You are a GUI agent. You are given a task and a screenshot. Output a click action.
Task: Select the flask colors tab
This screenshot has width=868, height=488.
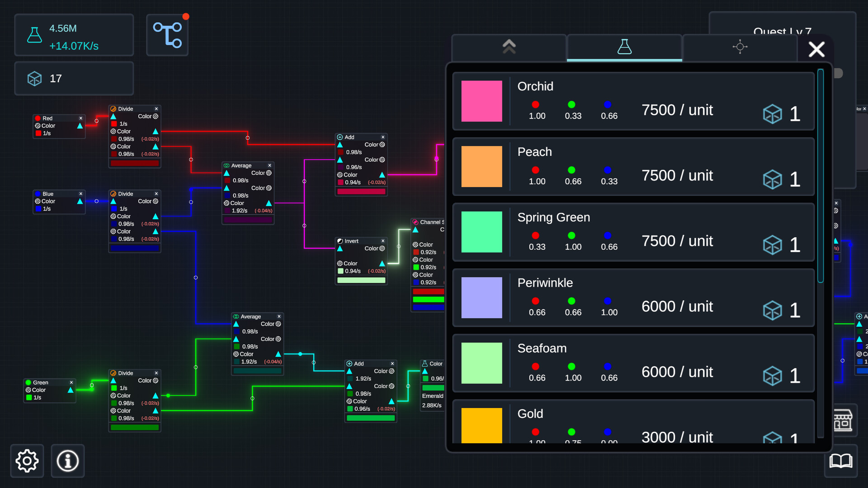(x=624, y=47)
